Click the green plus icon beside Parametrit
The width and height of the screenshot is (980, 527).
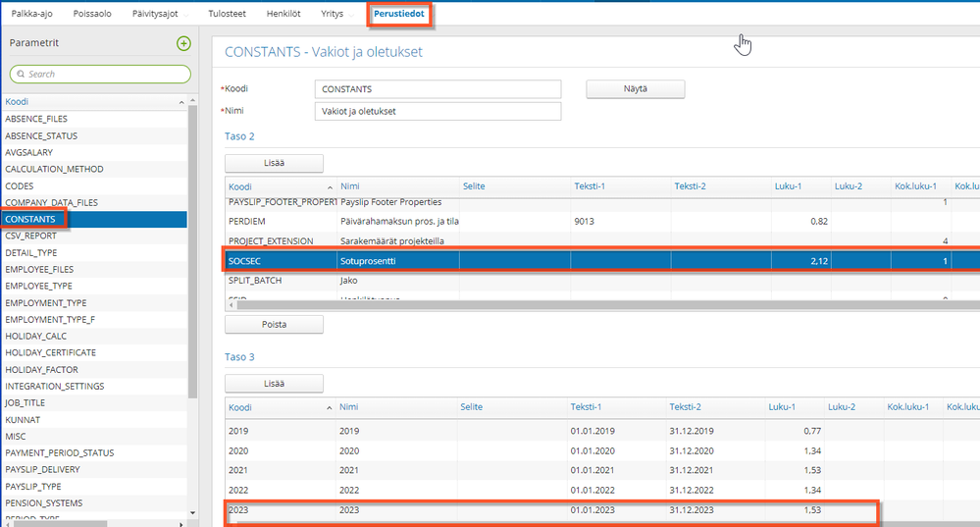(x=183, y=43)
